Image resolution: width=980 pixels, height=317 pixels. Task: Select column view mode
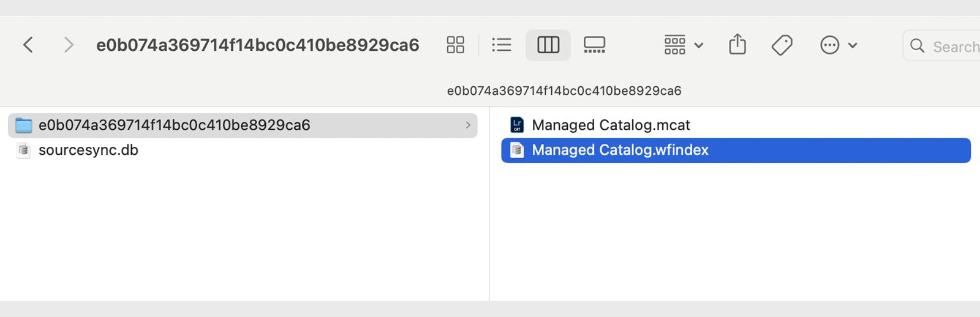[x=548, y=45]
